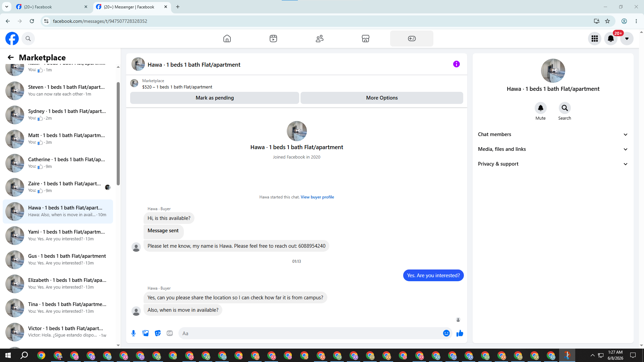Expand Media, files and links section
The image size is (644, 362).
tap(553, 149)
